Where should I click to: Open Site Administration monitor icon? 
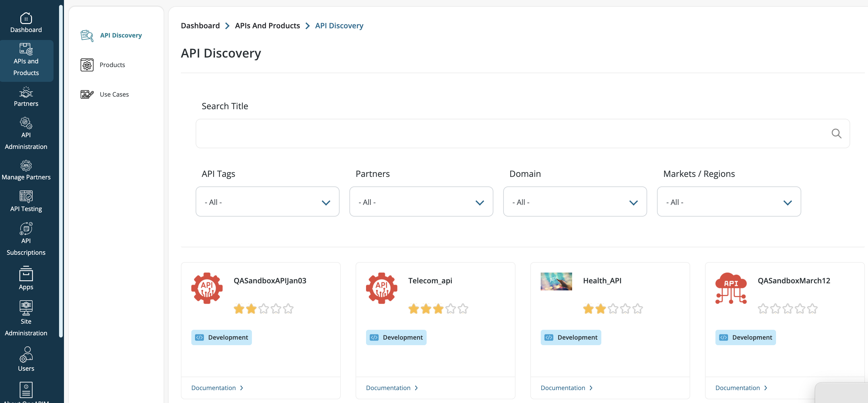pos(26,308)
